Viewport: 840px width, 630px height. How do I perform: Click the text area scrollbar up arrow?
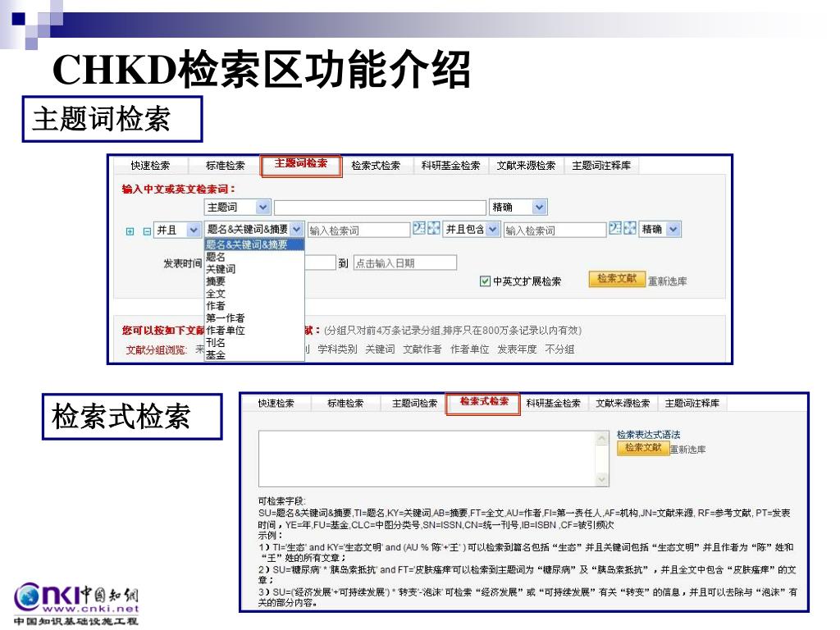coord(602,439)
